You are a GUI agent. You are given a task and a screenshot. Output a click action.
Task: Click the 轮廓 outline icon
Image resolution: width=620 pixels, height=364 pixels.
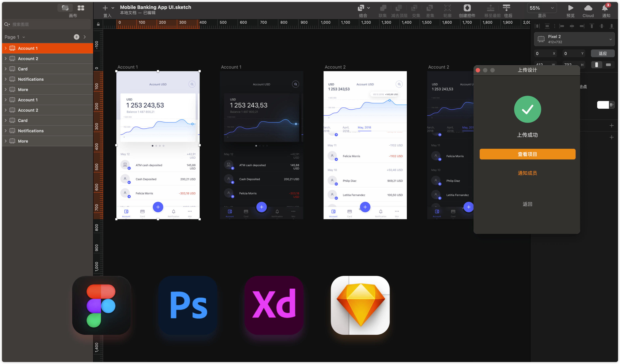[x=447, y=8]
